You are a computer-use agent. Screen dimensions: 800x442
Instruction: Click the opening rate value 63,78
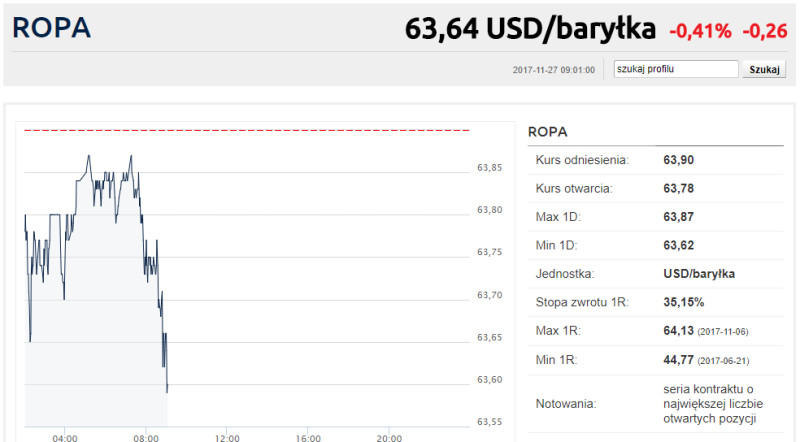pyautogui.click(x=679, y=188)
